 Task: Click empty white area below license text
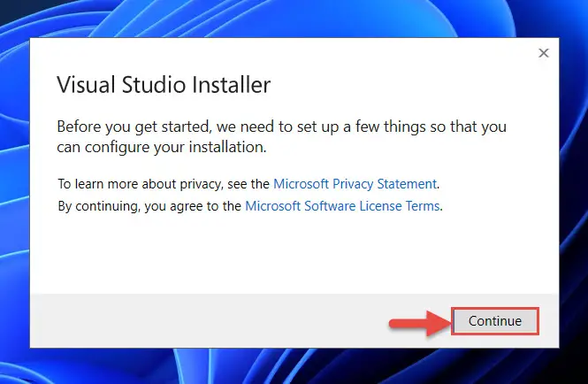click(x=294, y=255)
